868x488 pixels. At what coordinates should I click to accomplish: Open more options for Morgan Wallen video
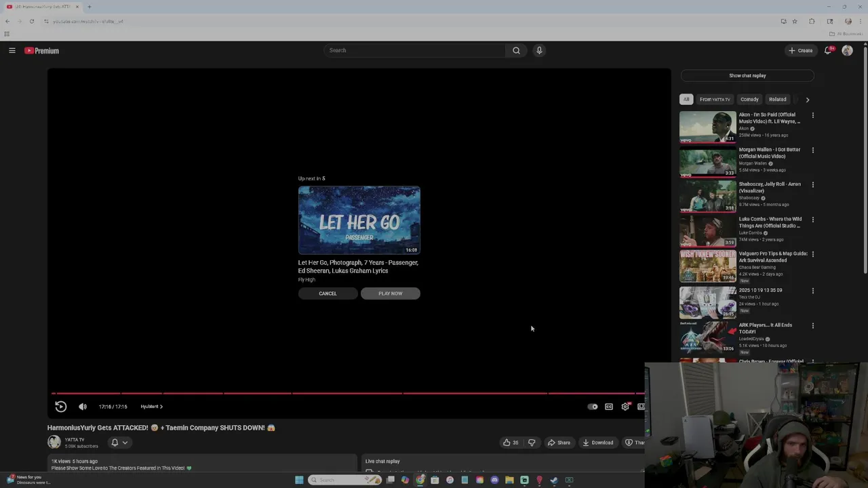tap(812, 150)
